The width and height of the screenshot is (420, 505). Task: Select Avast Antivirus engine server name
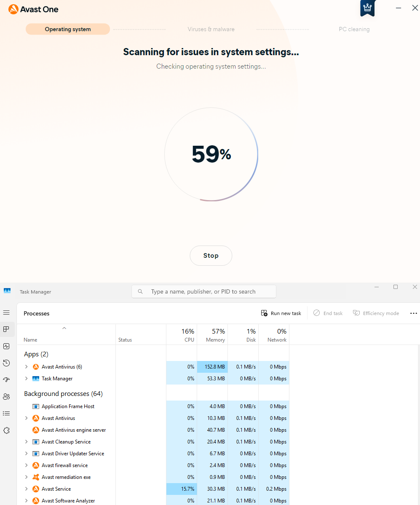pos(74,430)
